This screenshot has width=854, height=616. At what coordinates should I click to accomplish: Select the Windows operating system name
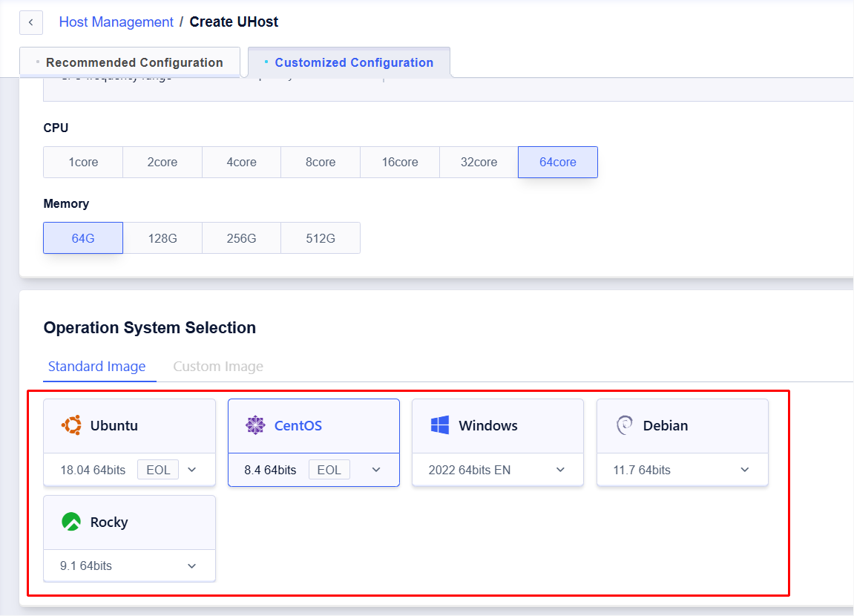point(488,426)
